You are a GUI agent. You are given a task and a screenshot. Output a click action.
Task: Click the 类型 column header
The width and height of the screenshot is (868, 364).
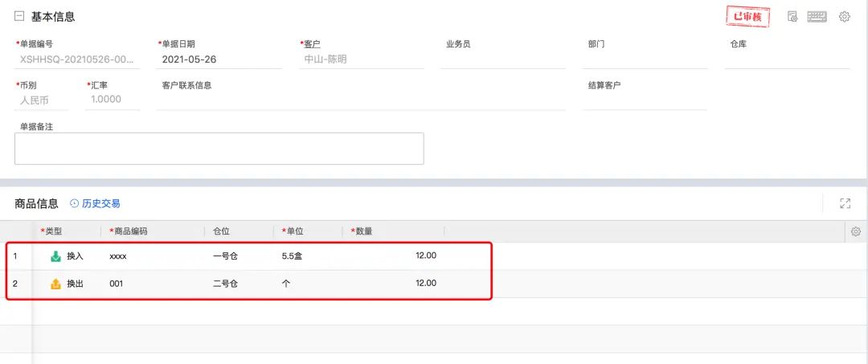click(51, 231)
